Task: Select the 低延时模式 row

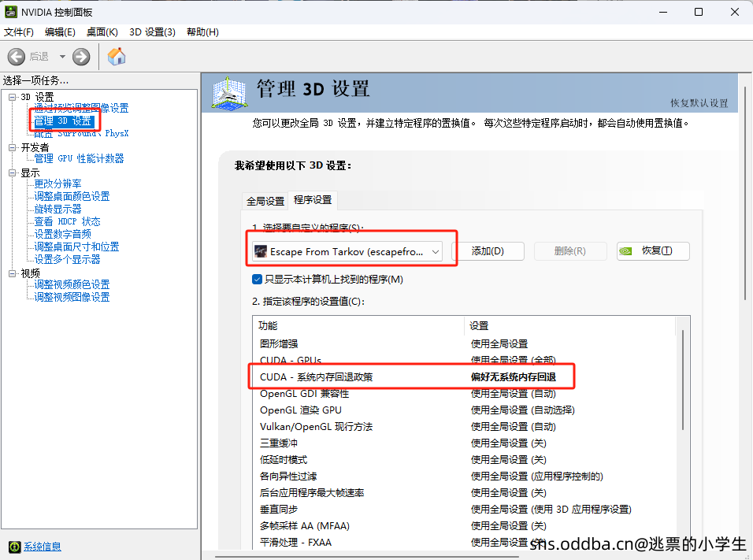Action: coord(464,460)
